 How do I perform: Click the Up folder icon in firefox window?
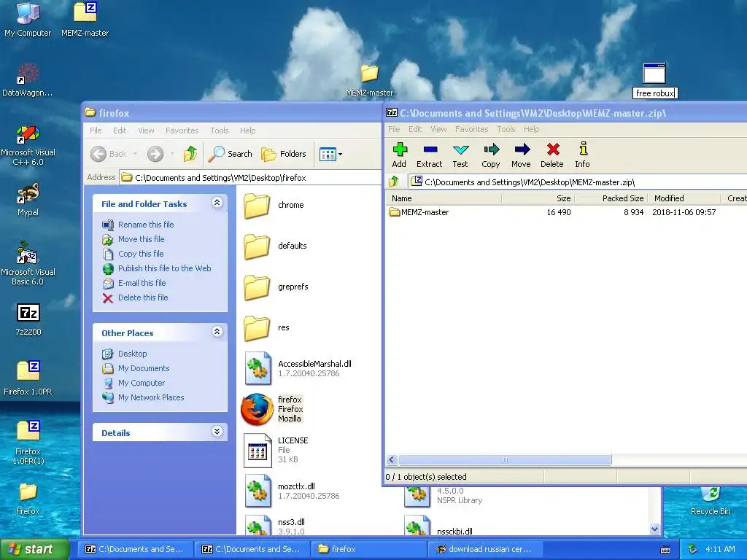click(190, 154)
